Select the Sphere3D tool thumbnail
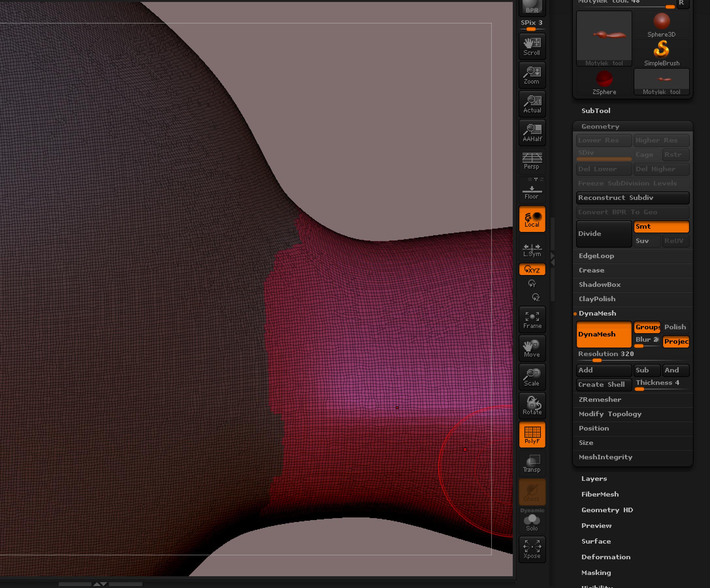Image resolution: width=710 pixels, height=588 pixels. [661, 21]
